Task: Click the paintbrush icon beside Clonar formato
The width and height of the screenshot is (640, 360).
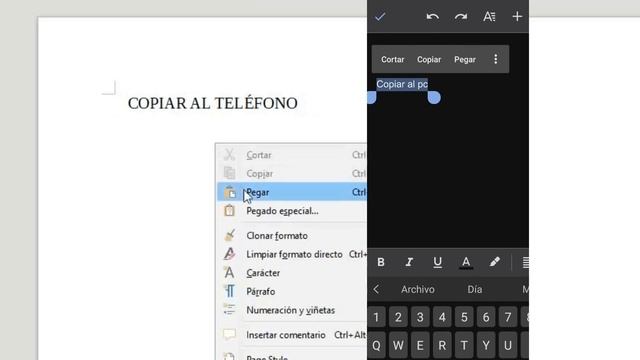Action: point(229,235)
